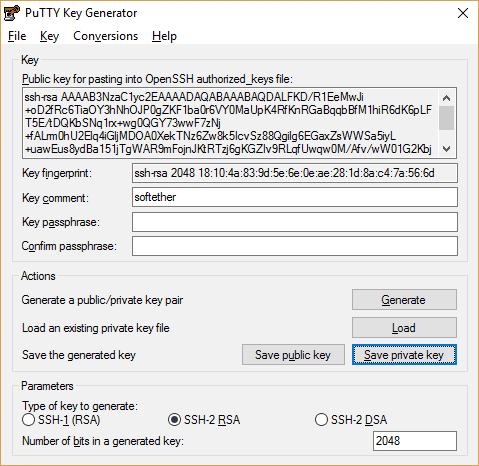Click the public key scrollbar thumb

click(446, 118)
